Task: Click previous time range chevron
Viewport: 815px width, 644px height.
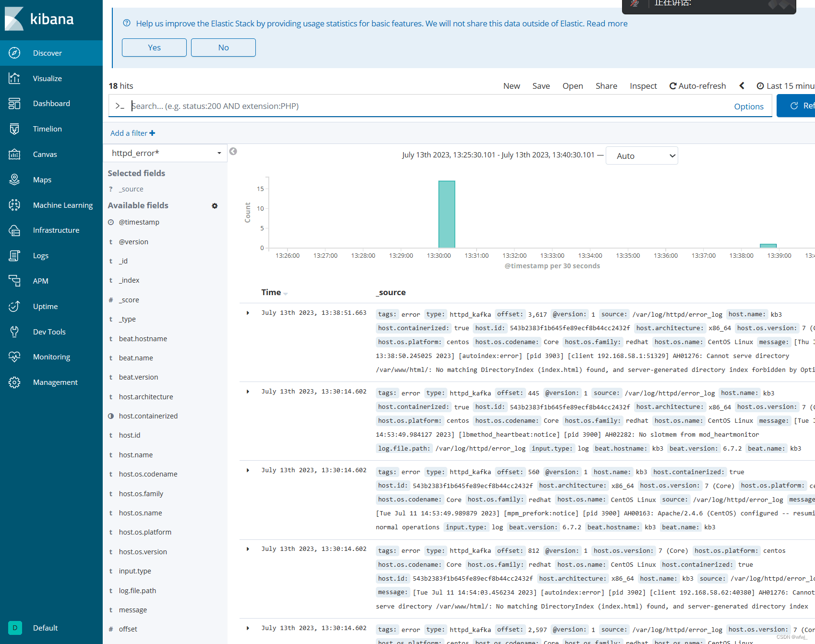Action: tap(742, 85)
